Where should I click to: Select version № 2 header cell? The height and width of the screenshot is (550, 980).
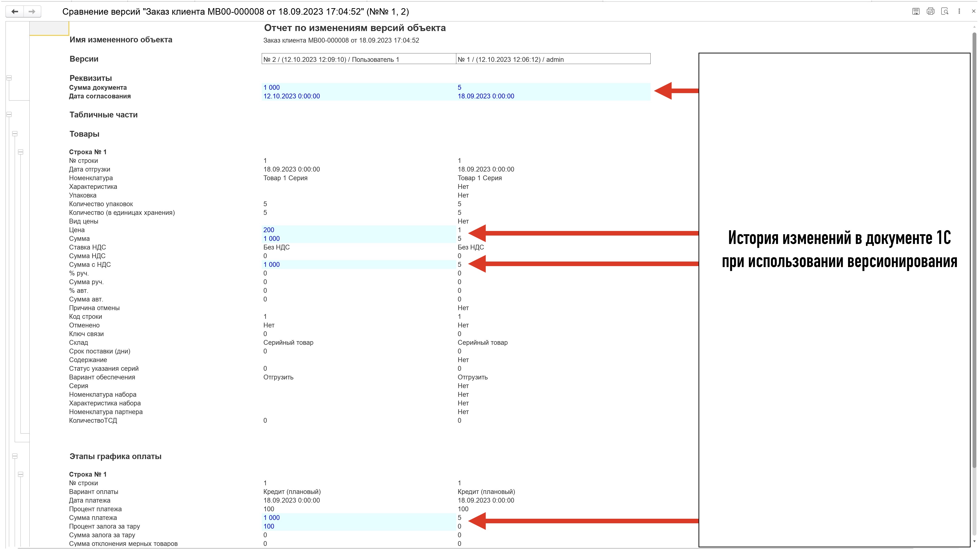point(359,59)
